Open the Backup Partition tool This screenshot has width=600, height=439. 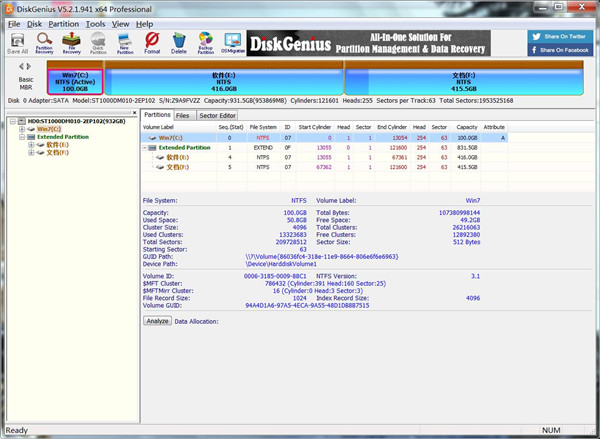[x=205, y=43]
